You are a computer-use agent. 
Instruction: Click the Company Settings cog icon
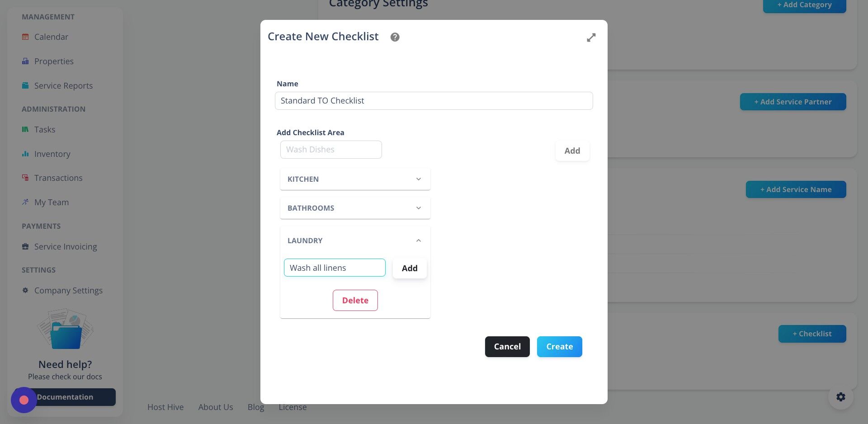tap(25, 290)
